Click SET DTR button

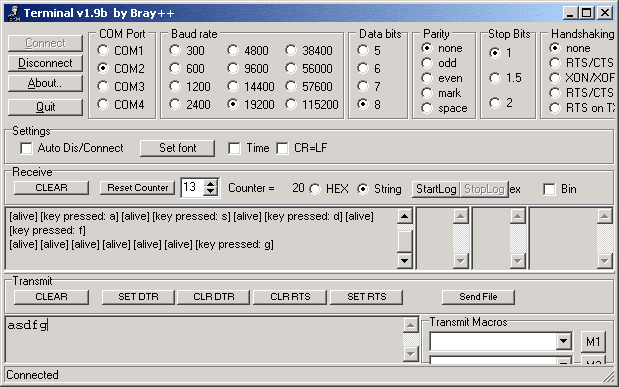pos(138,297)
